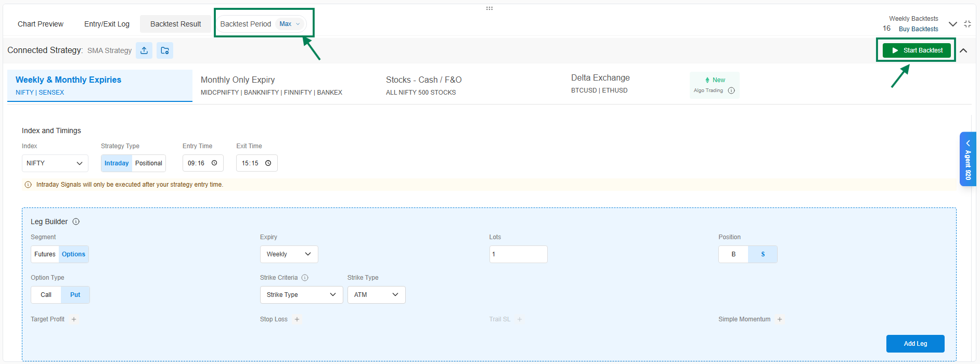
Task: Click the minimize panel icon at top right
Action: tap(967, 24)
